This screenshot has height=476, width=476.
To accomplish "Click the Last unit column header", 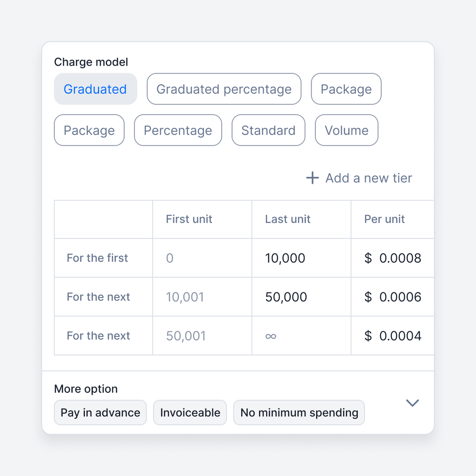I will [288, 219].
